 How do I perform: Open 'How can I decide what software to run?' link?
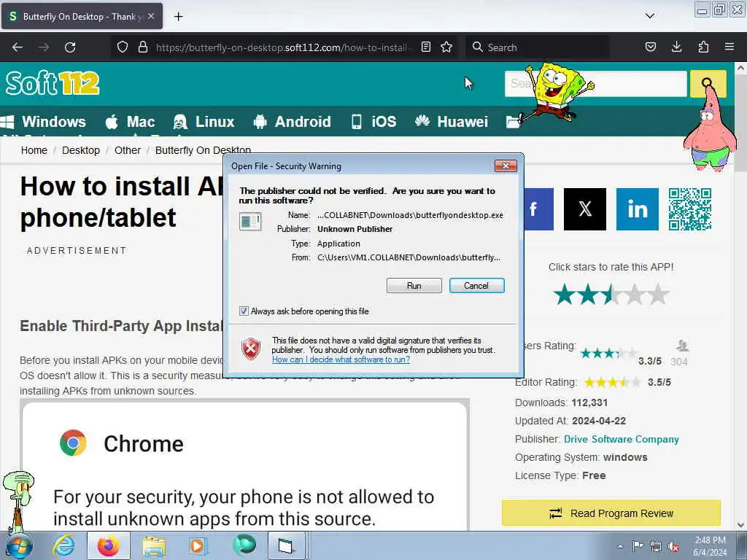coord(341,359)
